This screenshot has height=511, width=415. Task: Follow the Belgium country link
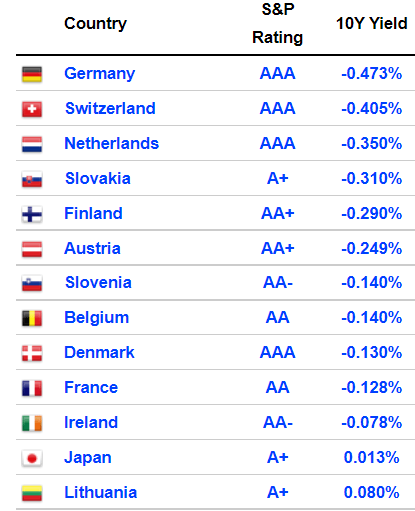coord(97,318)
